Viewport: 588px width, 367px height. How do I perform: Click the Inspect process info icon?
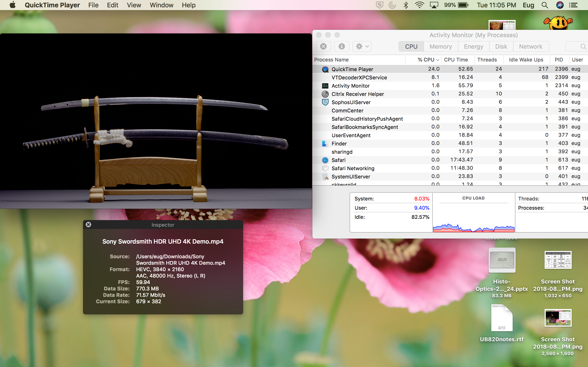pyautogui.click(x=342, y=46)
